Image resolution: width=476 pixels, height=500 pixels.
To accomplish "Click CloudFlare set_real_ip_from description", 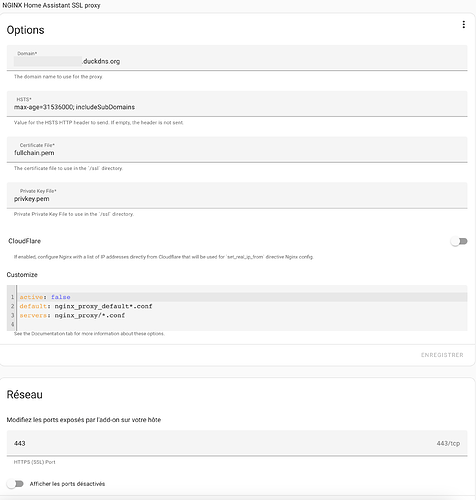I will click(x=164, y=257).
